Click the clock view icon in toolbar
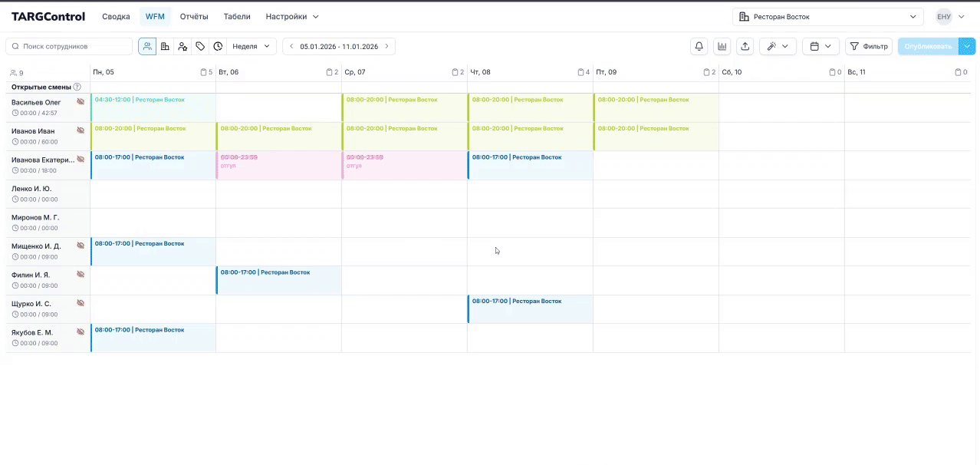 coord(218,46)
